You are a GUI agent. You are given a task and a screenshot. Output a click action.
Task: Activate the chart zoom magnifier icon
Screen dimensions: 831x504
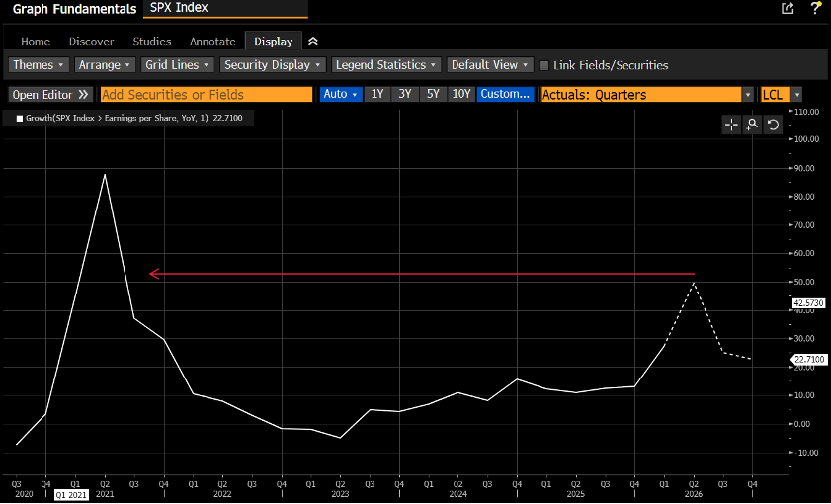click(x=752, y=125)
